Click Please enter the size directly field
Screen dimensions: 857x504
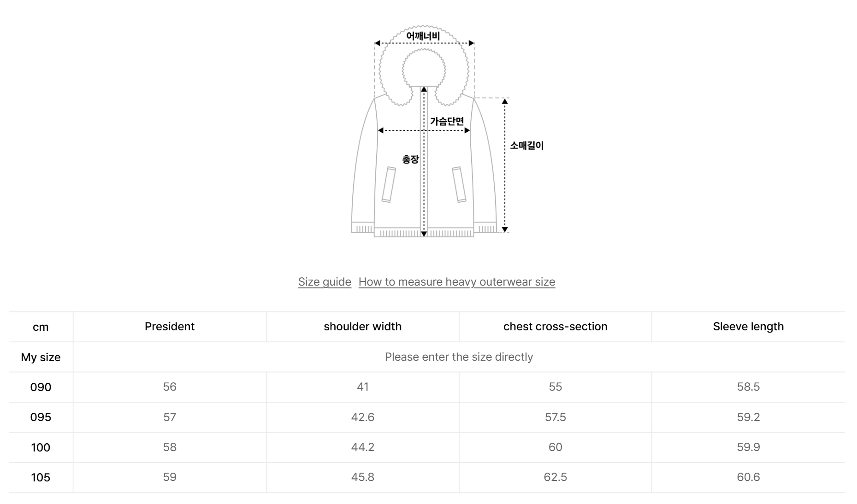point(459,357)
